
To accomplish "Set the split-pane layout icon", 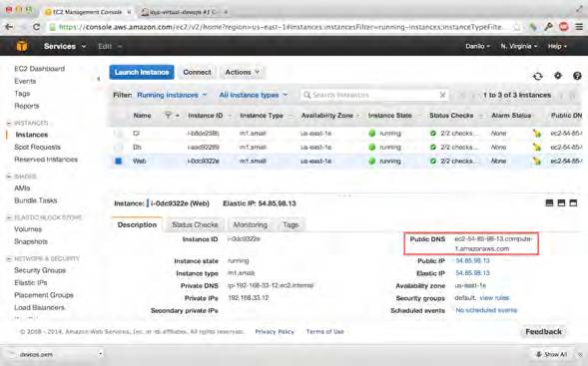I will coord(561,203).
